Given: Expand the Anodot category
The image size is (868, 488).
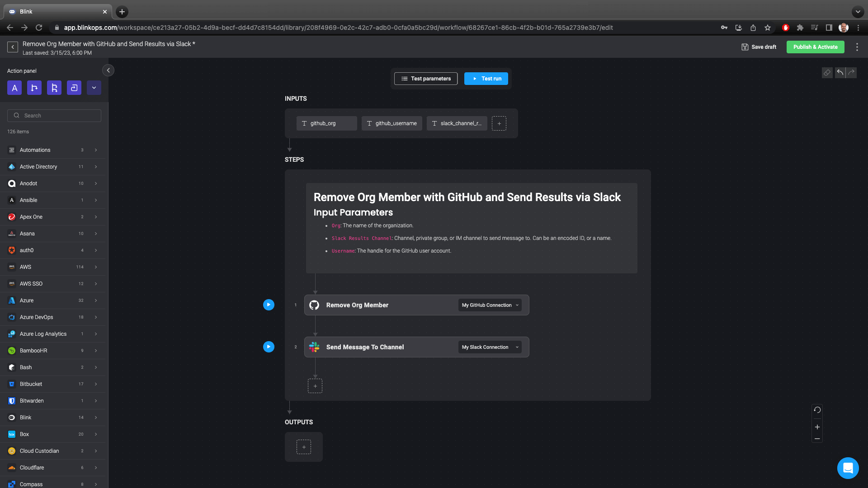Looking at the screenshot, I should [52, 183].
